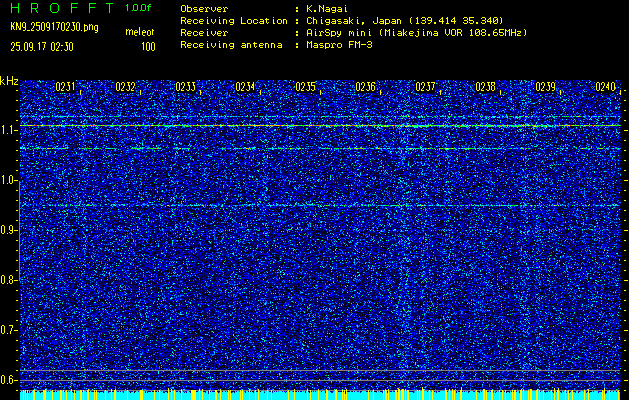This screenshot has height=400, width=629.
Task: Click the 0234 time marker
Action: (x=245, y=87)
